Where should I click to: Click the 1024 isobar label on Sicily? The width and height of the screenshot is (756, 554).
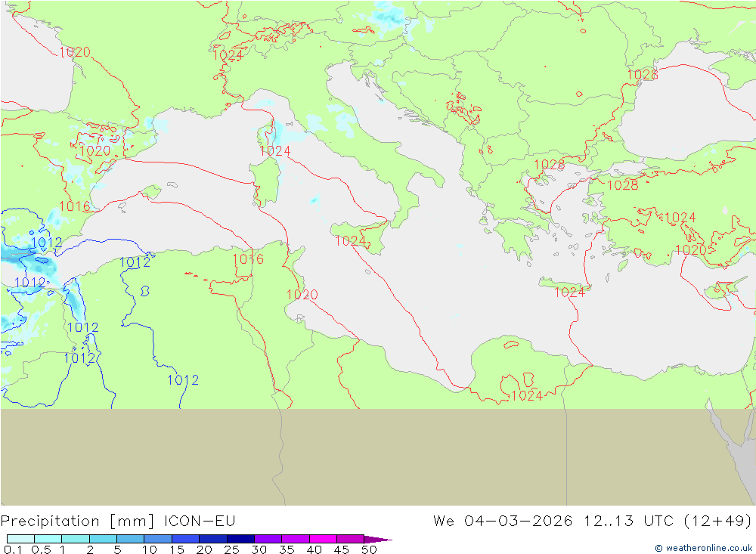[x=351, y=240]
